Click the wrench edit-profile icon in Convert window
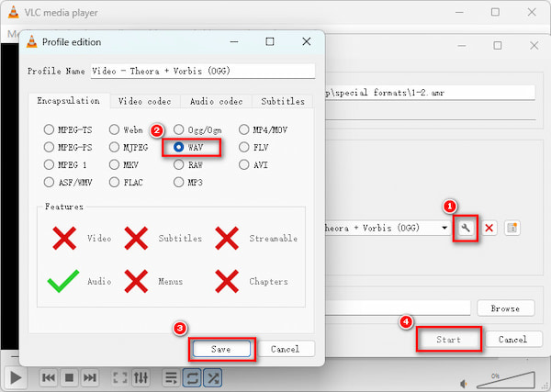 [x=466, y=229]
